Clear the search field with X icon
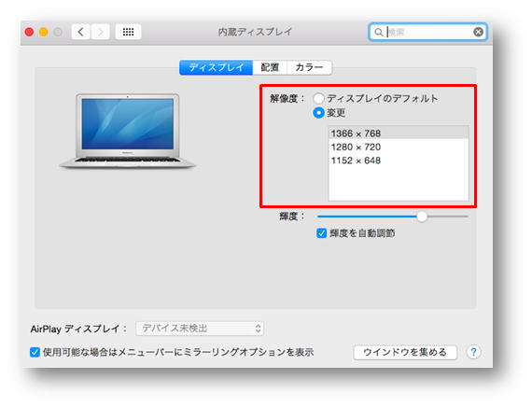This screenshot has height=407, width=532. pos(478,32)
